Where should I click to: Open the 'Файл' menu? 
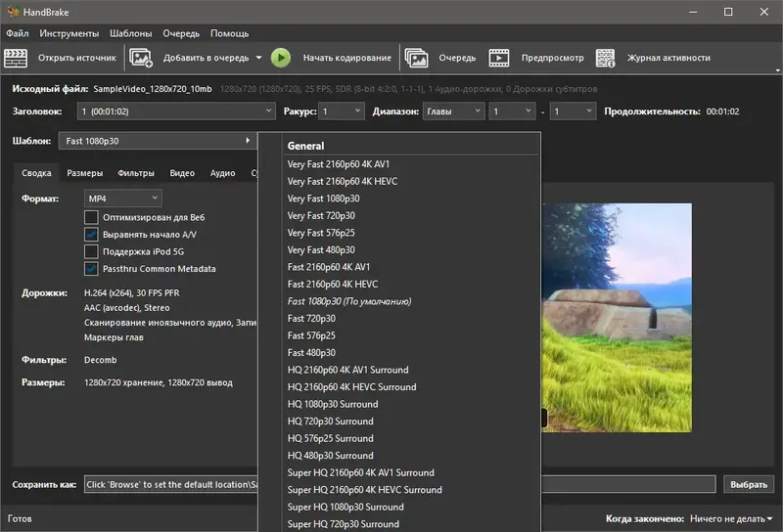click(18, 33)
